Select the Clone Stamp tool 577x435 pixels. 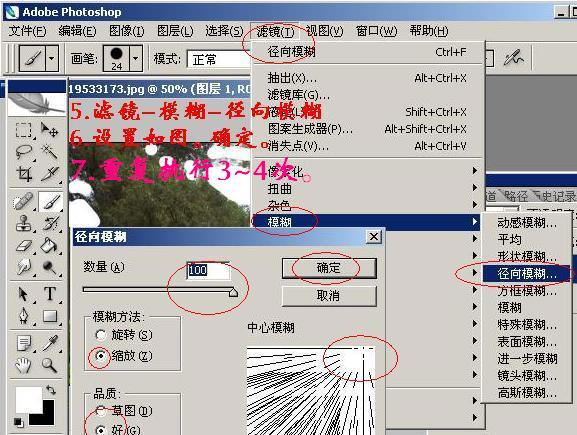tap(23, 223)
